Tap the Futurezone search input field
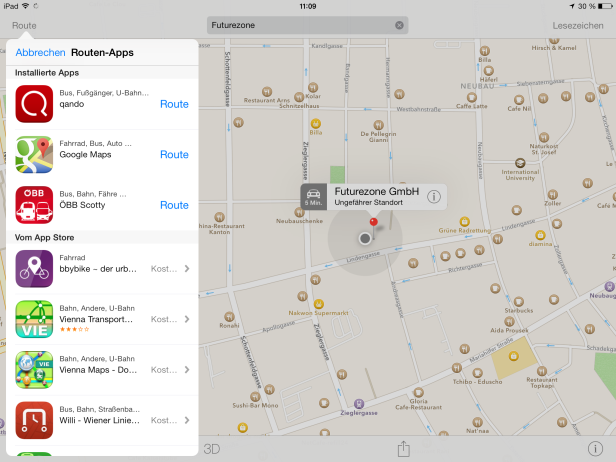 (x=307, y=25)
